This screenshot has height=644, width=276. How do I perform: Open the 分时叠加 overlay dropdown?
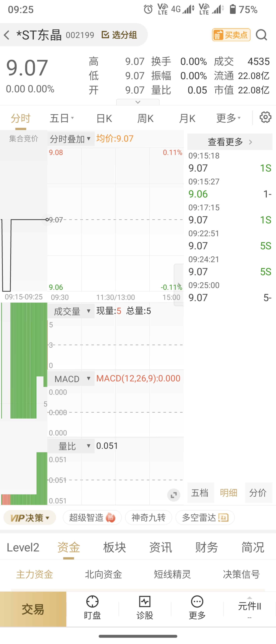click(71, 139)
